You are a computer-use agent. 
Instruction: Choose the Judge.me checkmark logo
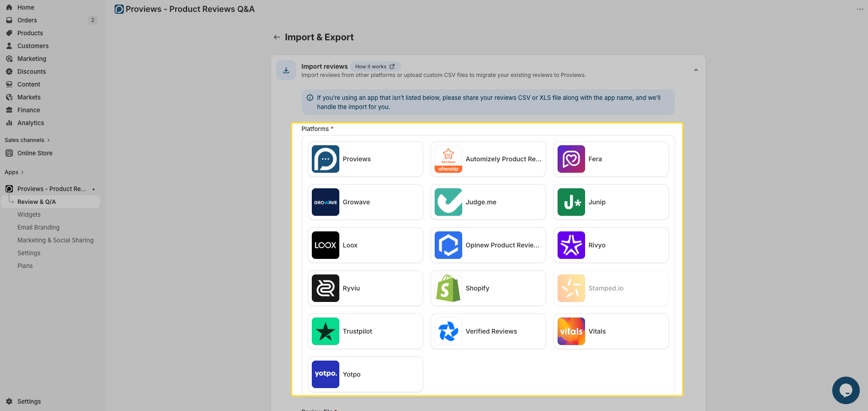448,202
